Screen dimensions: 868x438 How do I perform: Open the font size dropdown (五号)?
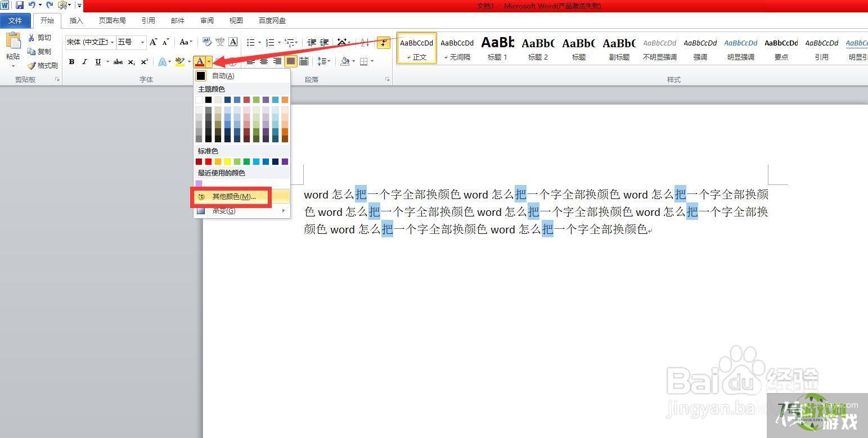point(143,42)
